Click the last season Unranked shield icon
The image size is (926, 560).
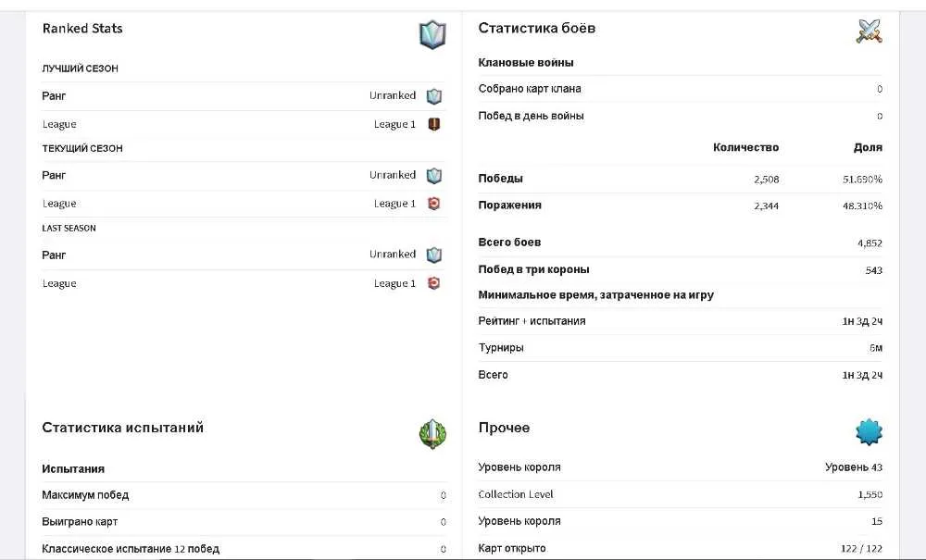434,255
